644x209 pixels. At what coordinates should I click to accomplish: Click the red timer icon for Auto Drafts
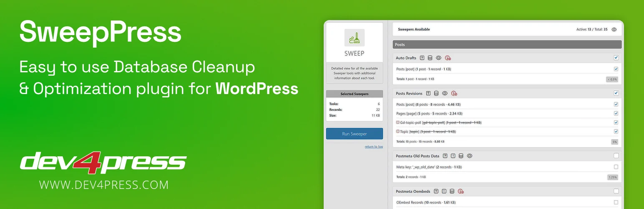tap(448, 58)
